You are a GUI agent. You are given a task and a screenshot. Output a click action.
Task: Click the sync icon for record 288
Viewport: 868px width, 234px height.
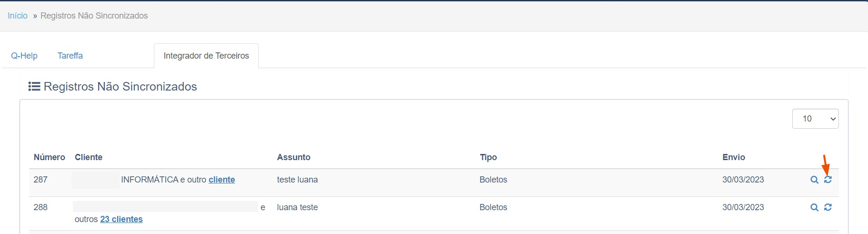click(x=828, y=207)
